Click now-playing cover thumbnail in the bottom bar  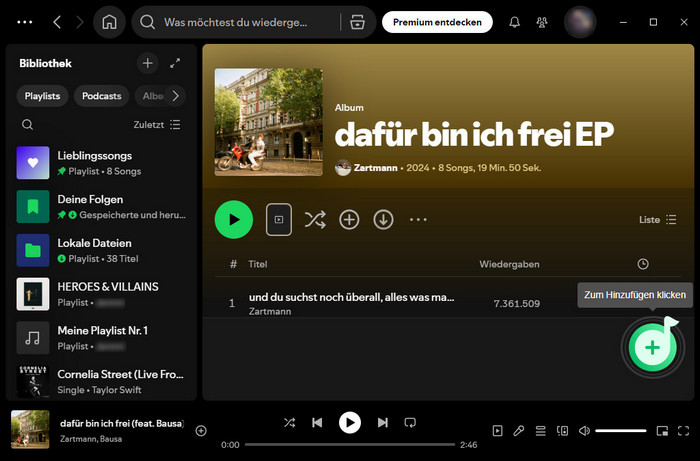tap(30, 429)
